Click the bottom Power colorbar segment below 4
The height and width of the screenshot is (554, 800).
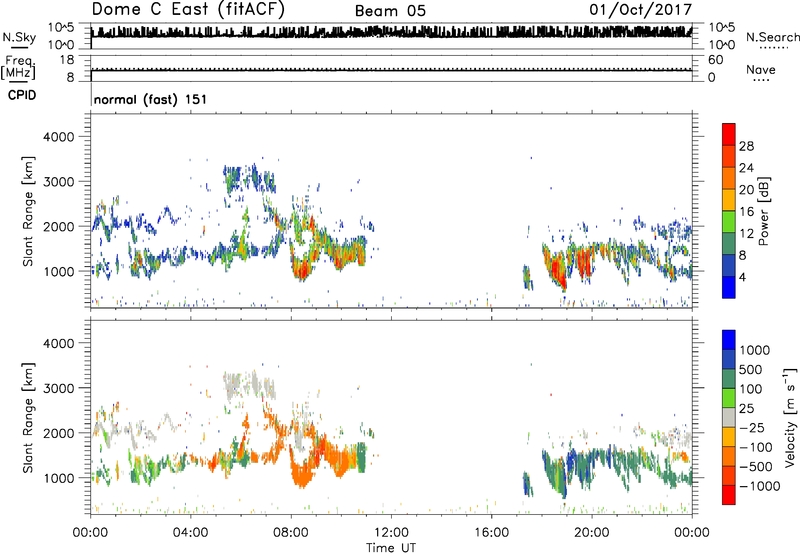(x=729, y=287)
